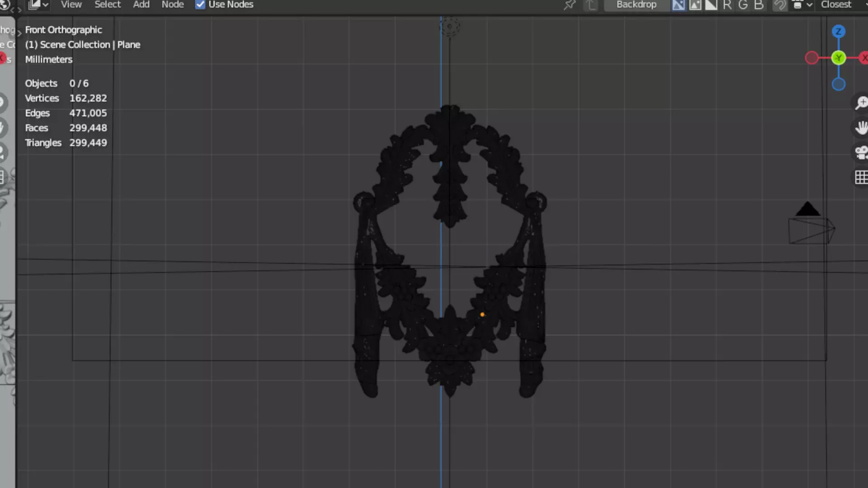Open the View menu
868x488 pixels.
coord(71,5)
